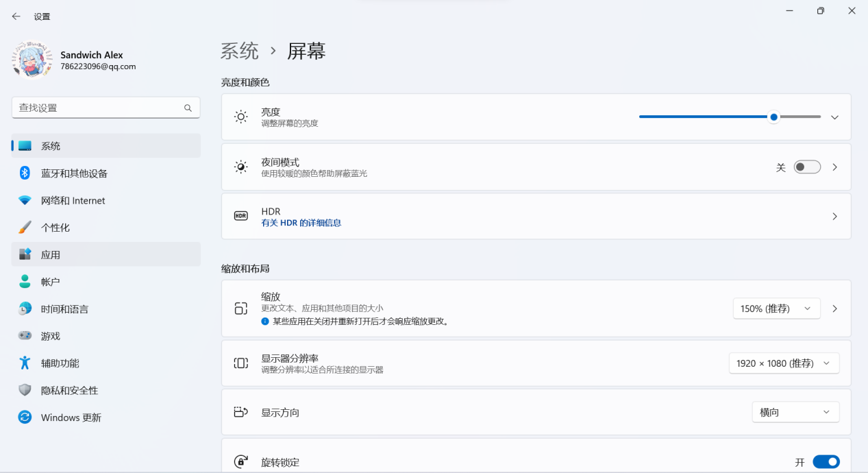The image size is (868, 473).
Task: Click the HDR icon
Action: click(240, 216)
